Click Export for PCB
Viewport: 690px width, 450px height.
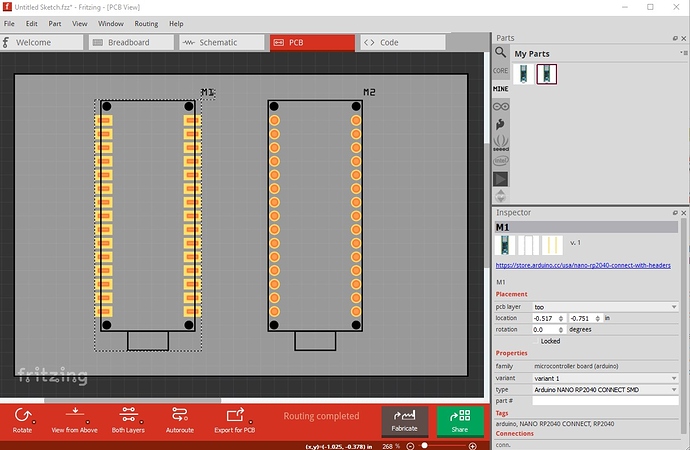coord(235,421)
